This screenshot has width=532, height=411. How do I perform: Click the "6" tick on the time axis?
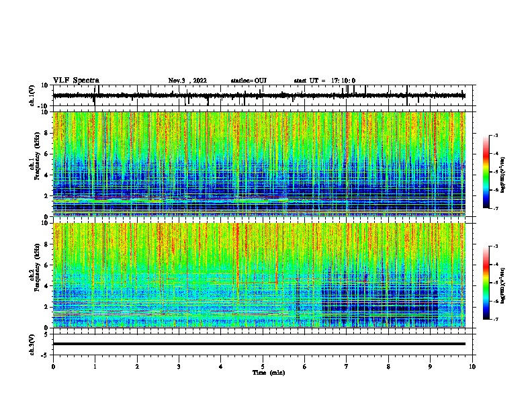tap(305, 367)
